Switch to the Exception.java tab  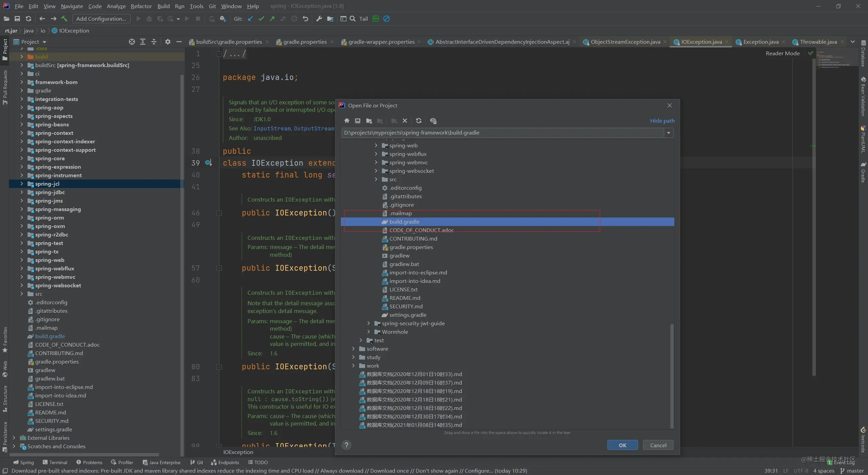tap(761, 42)
